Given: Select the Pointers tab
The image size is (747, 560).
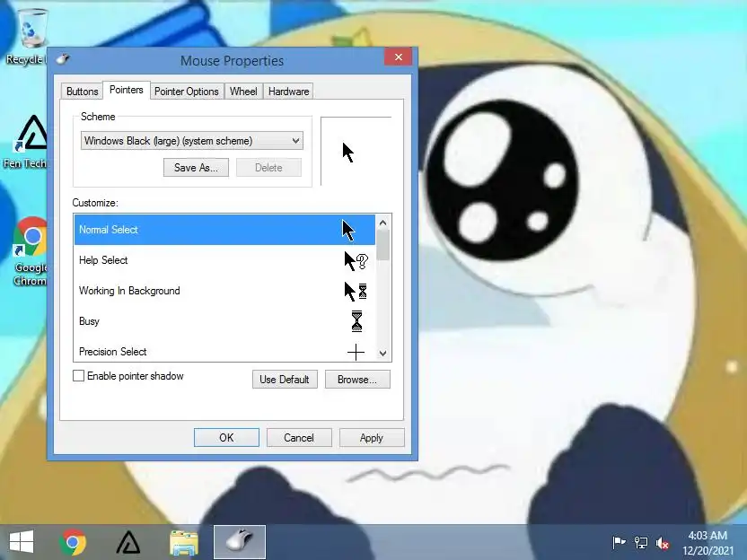Looking at the screenshot, I should pos(127,90).
